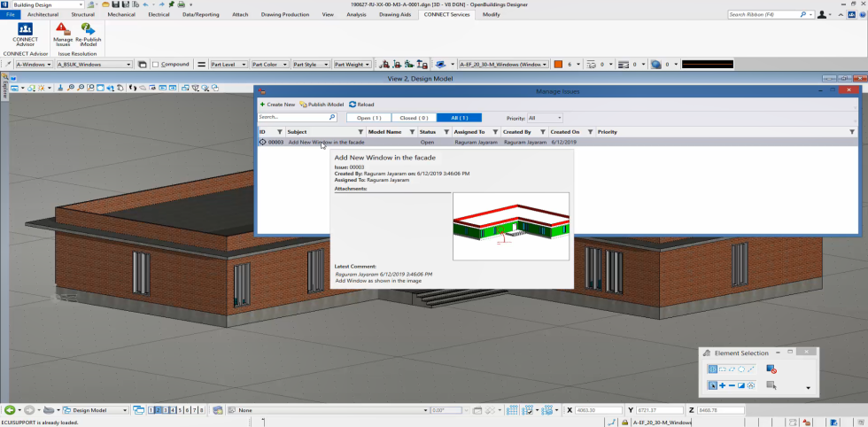Open the File tab
Image resolution: width=868 pixels, height=427 pixels.
coord(10,14)
